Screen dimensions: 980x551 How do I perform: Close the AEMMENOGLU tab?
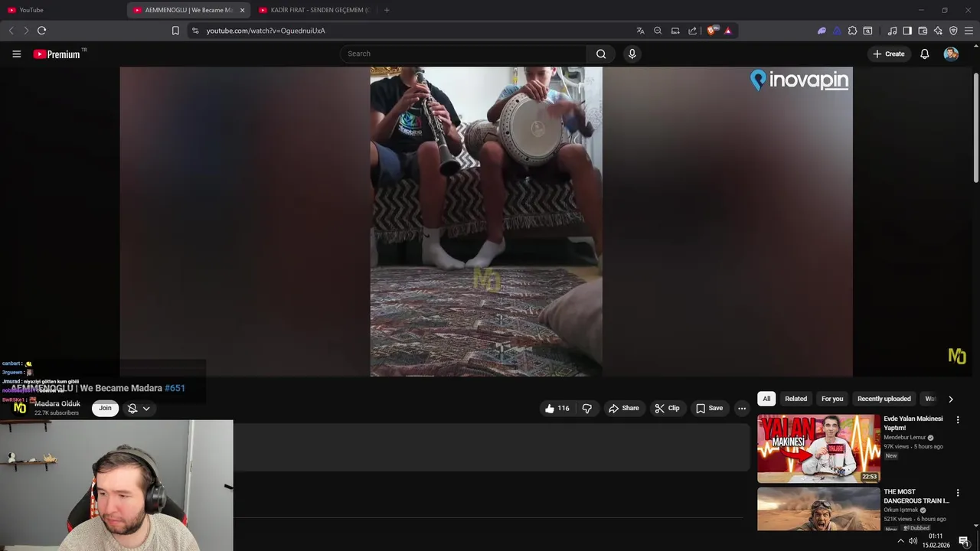(243, 10)
